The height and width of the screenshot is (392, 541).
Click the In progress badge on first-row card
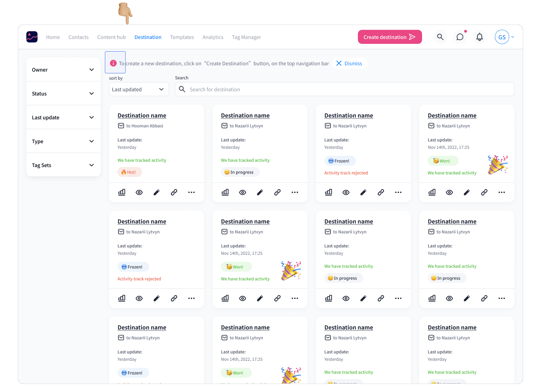coord(240,172)
